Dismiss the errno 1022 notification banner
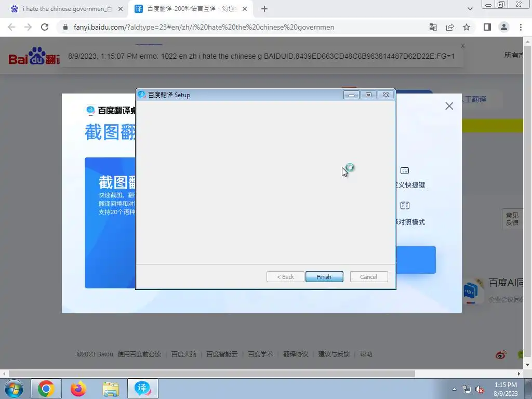Viewport: 532px width, 399px height. click(x=463, y=46)
